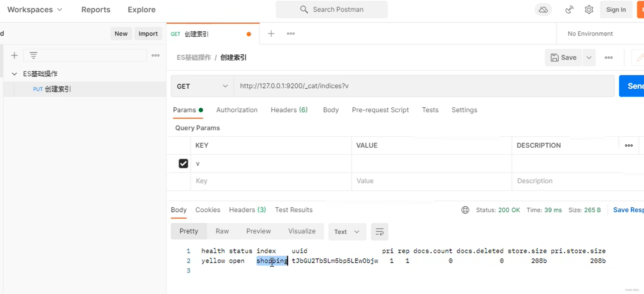
Task: Switch to response Cookies tab
Action: point(208,210)
